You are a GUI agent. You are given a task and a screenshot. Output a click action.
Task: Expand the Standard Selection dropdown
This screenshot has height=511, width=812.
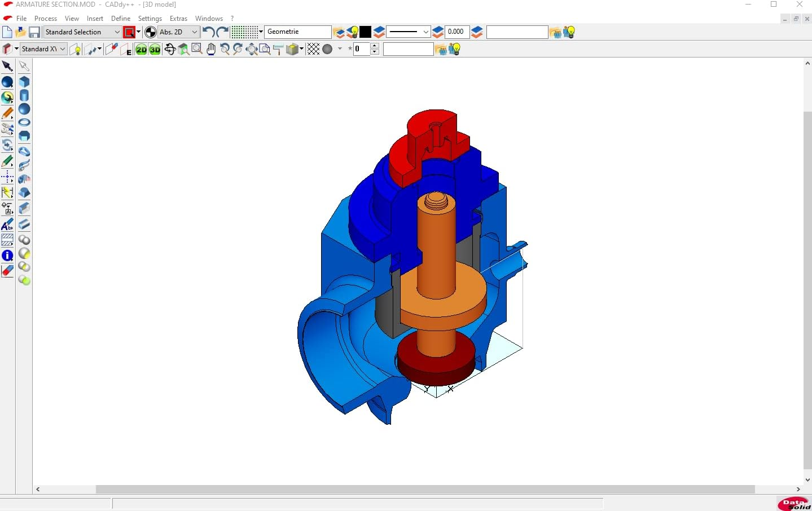pyautogui.click(x=117, y=32)
